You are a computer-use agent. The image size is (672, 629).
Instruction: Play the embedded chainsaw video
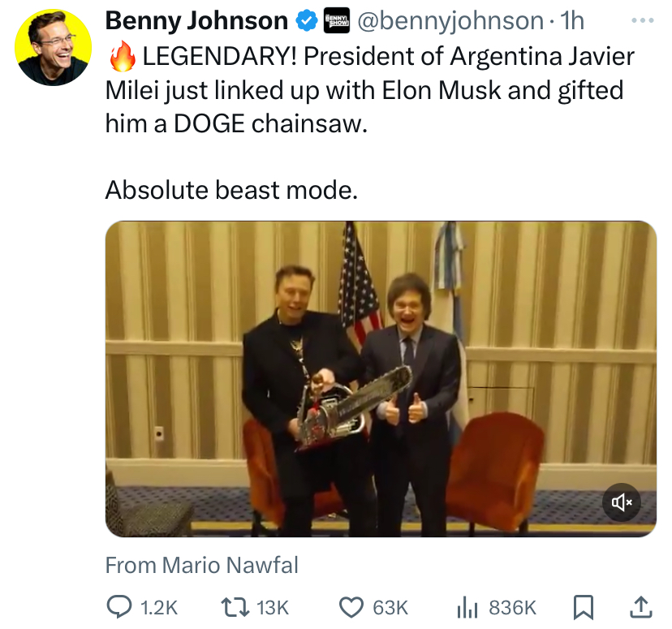(x=381, y=379)
